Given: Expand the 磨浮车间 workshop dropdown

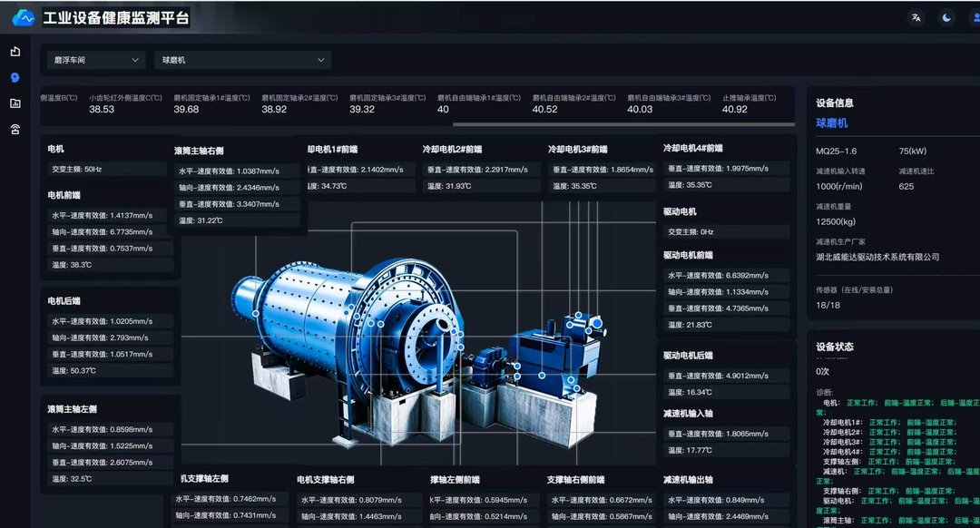Looking at the screenshot, I should point(96,60).
